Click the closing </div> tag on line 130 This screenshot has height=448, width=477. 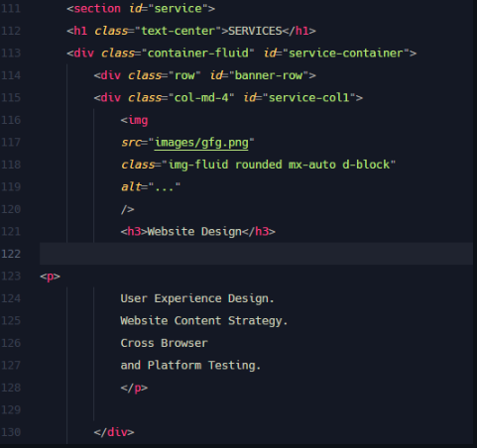point(114,432)
